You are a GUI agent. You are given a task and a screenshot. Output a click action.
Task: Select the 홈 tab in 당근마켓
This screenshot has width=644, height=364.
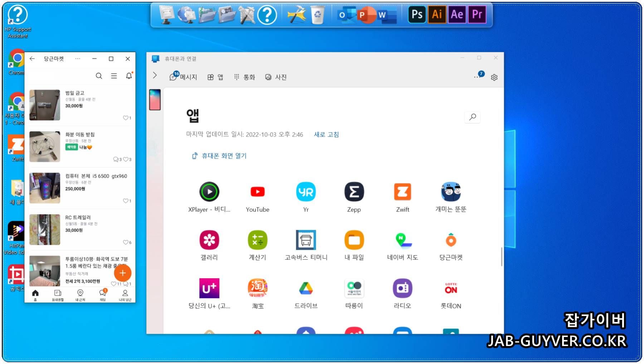point(35,295)
